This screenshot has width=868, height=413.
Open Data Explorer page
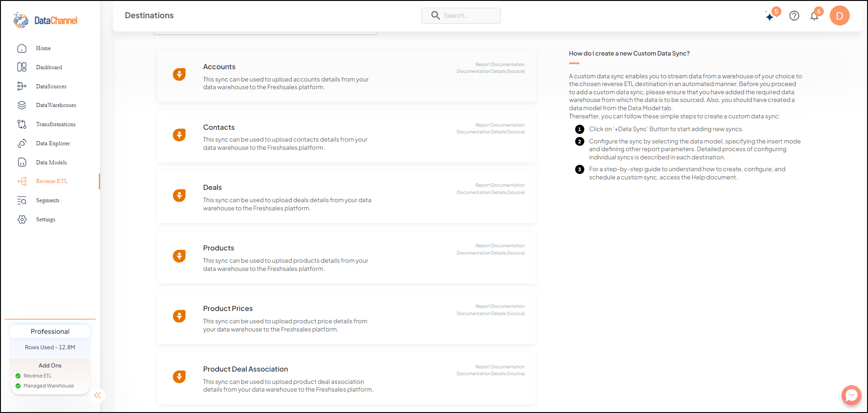click(53, 143)
